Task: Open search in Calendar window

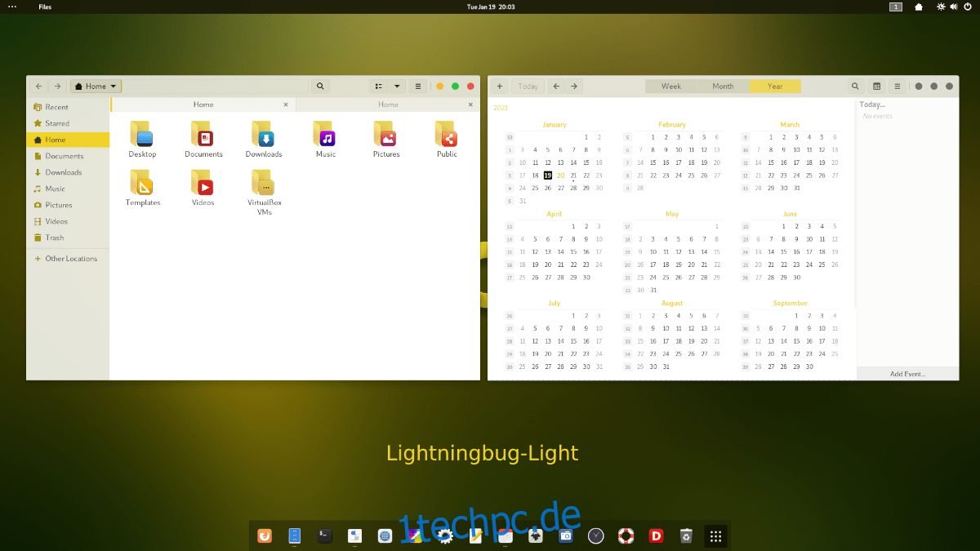Action: point(855,86)
